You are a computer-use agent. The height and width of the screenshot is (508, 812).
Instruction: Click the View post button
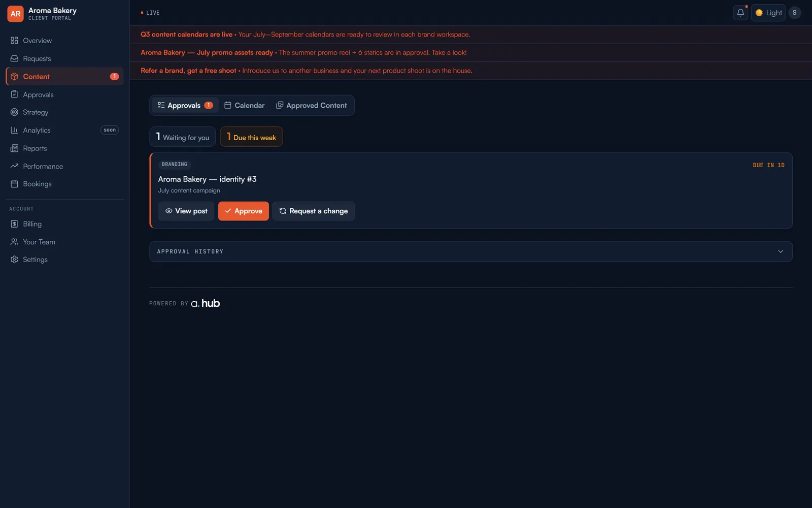pos(186,211)
